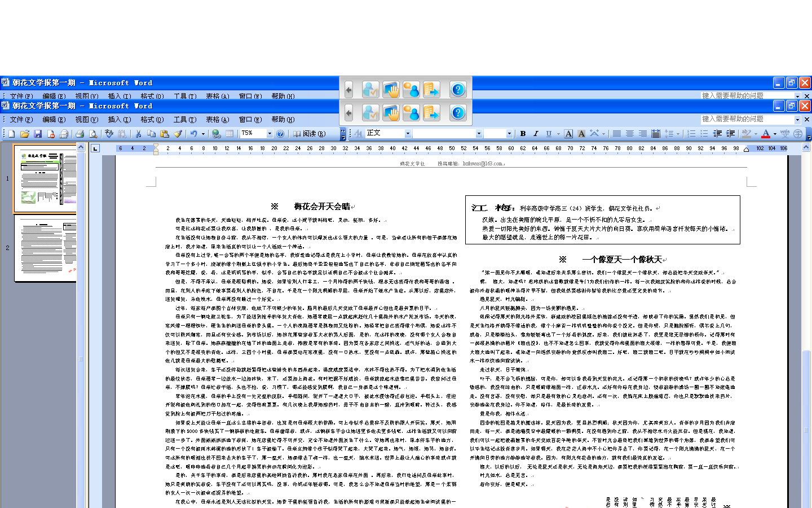Click the two-people chat icon in front floating toolbar
The height and width of the screenshot is (508, 812).
tap(411, 112)
